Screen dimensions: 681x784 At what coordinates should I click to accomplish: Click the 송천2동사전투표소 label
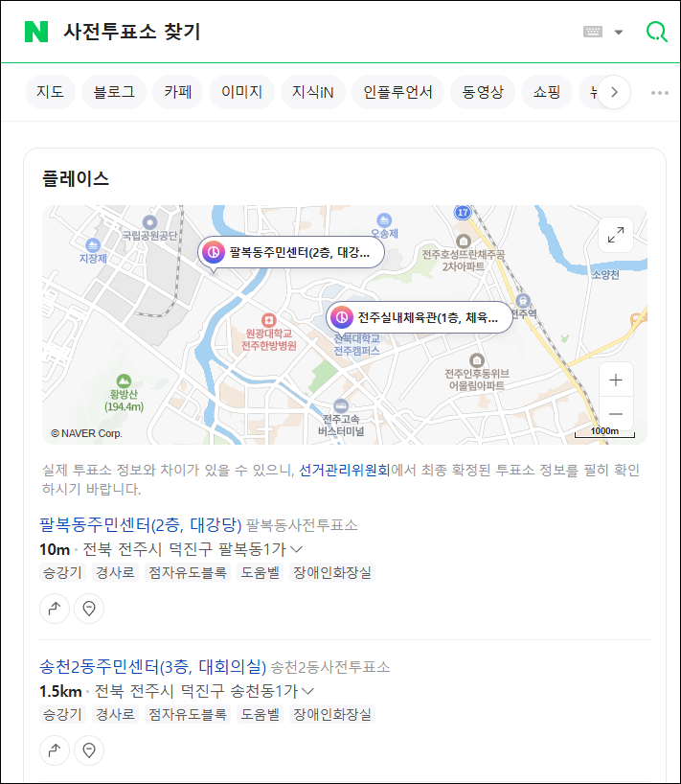pos(330,667)
